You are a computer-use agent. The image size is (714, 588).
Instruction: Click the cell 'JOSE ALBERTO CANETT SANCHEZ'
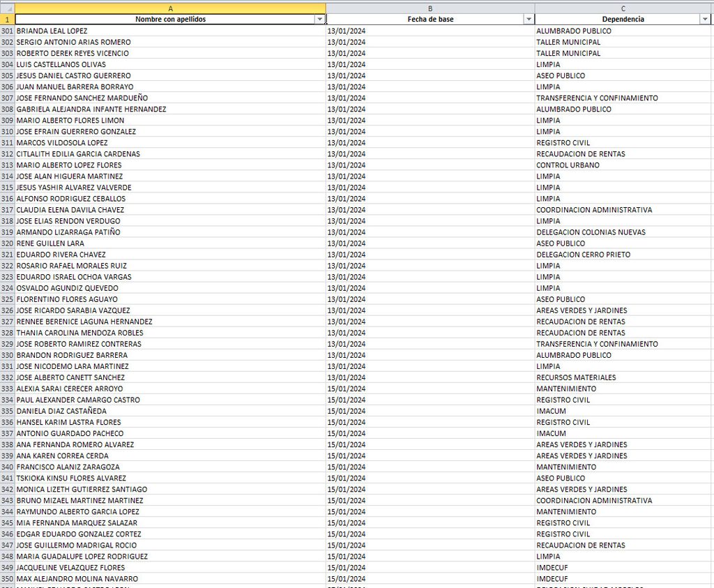(170, 377)
